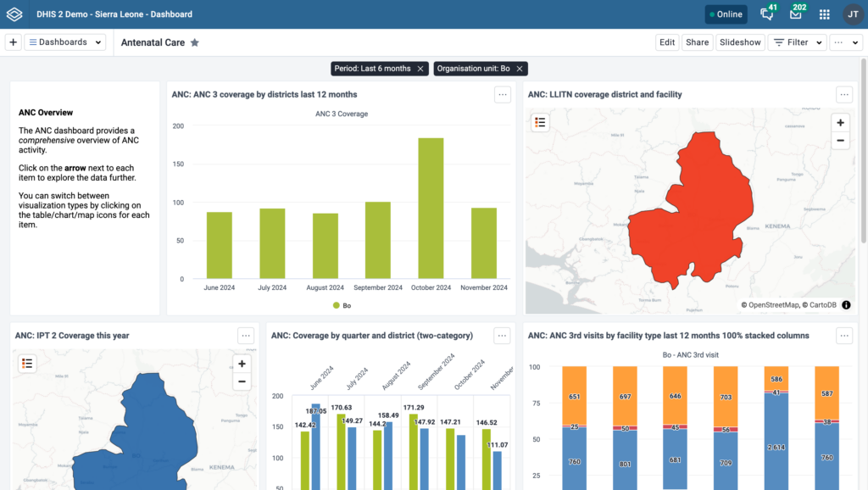Open the Dashboards dropdown
The image size is (868, 490).
coord(65,42)
